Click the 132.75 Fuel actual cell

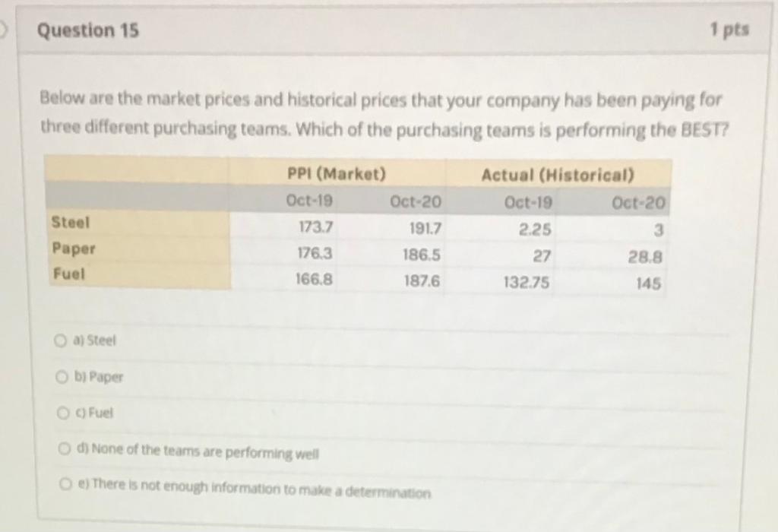(527, 283)
